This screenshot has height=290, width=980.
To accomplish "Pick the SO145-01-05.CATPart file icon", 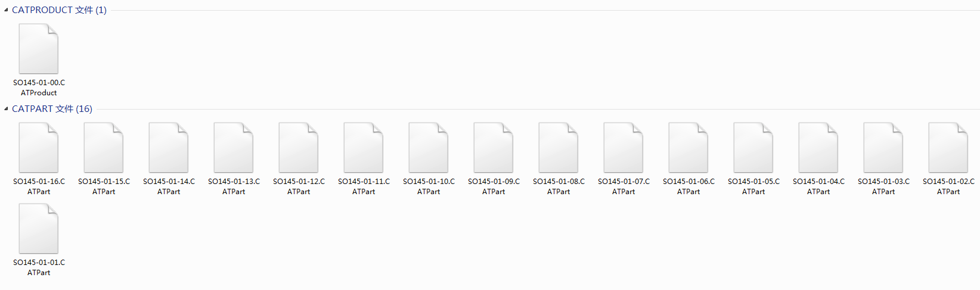I will (x=753, y=148).
